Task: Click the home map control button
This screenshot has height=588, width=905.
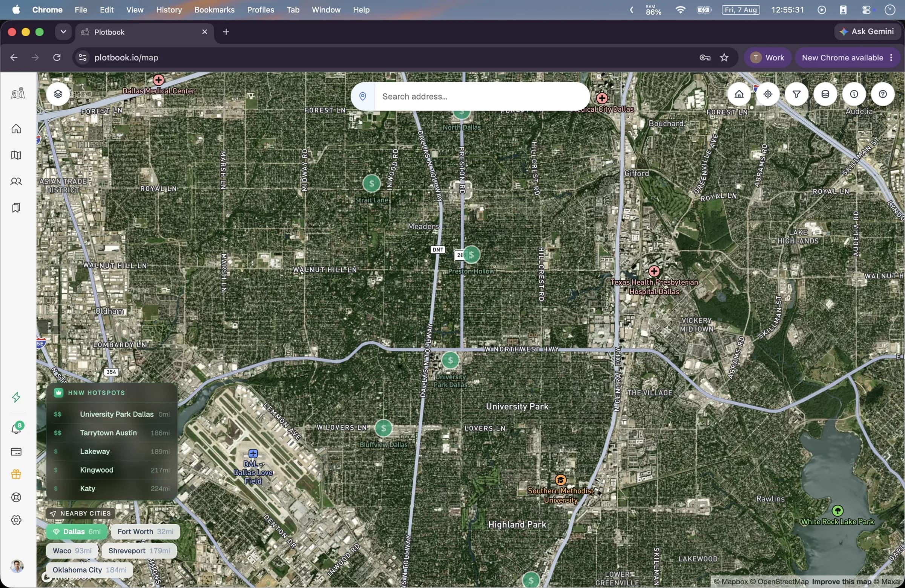Action: (x=739, y=94)
